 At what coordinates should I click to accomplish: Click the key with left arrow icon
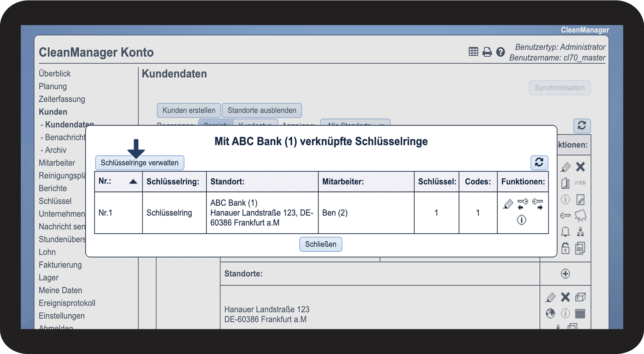click(x=523, y=204)
